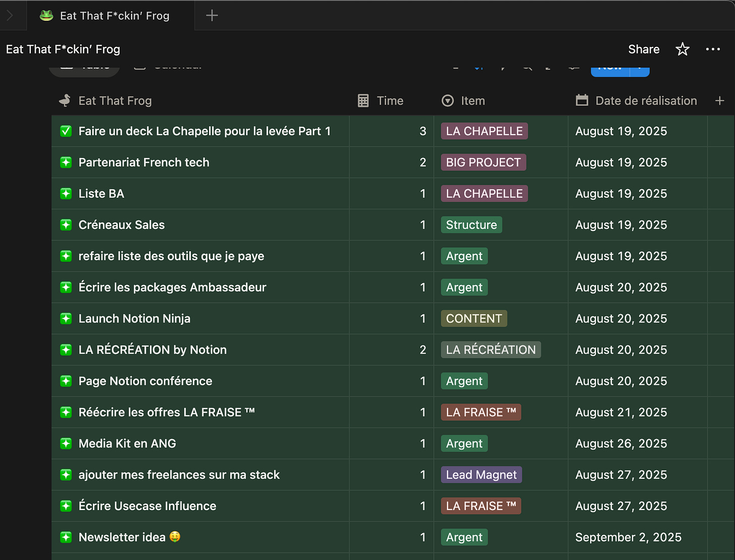Click the 'Écrire Usecase Influence' title cell
The width and height of the screenshot is (735, 560).
pos(200,507)
